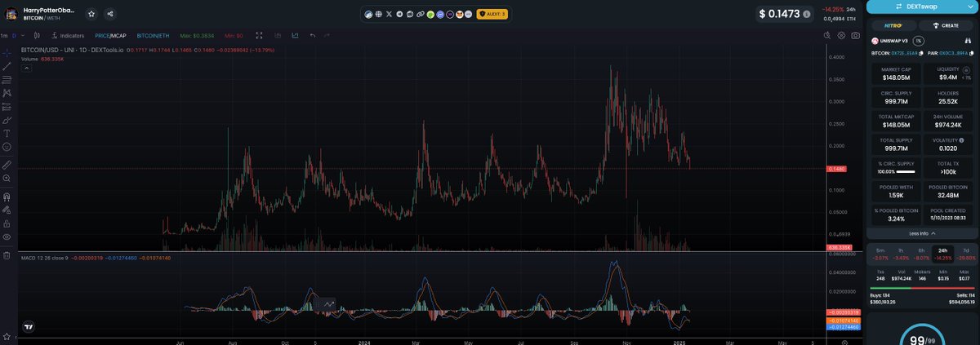Select the emoji icon tool in the left sidebar
Image resolution: width=980 pixels, height=345 pixels.
pyautogui.click(x=7, y=147)
